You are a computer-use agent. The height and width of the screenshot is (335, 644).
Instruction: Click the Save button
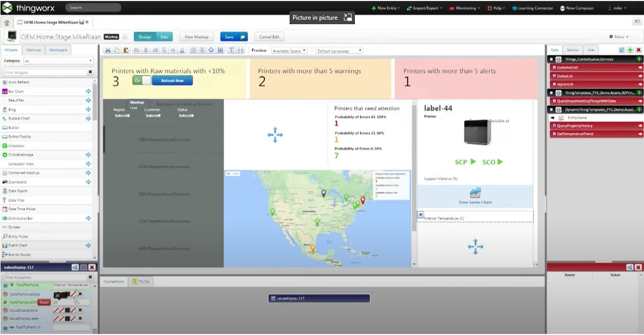234,37
